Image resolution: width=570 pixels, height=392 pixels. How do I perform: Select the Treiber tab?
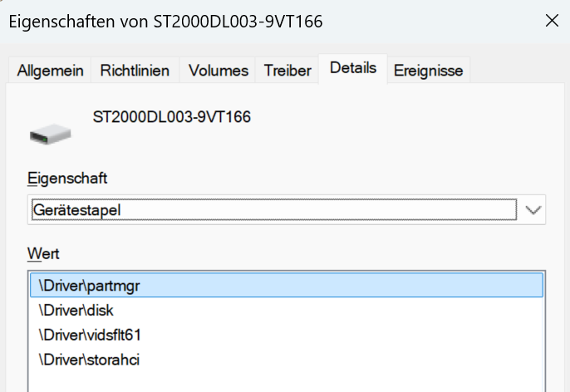tap(287, 71)
